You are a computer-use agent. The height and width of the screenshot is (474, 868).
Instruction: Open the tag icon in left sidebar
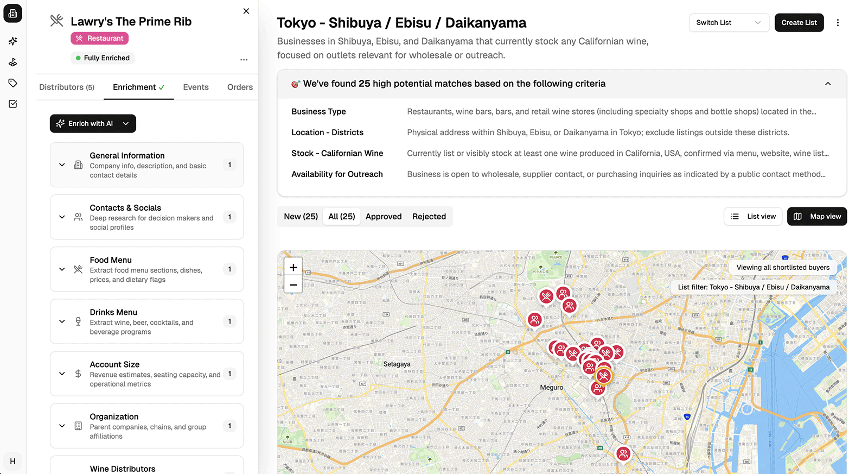[13, 83]
